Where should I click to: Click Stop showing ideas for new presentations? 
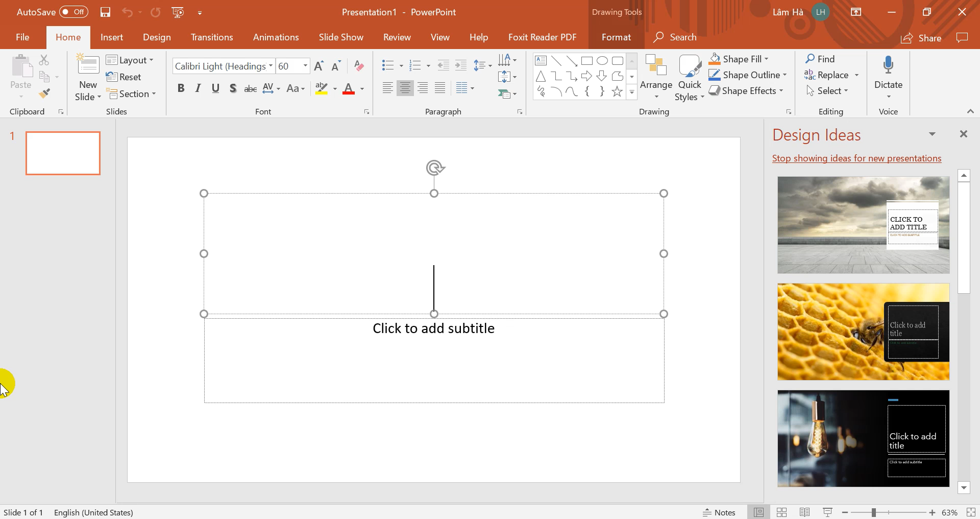coord(856,158)
